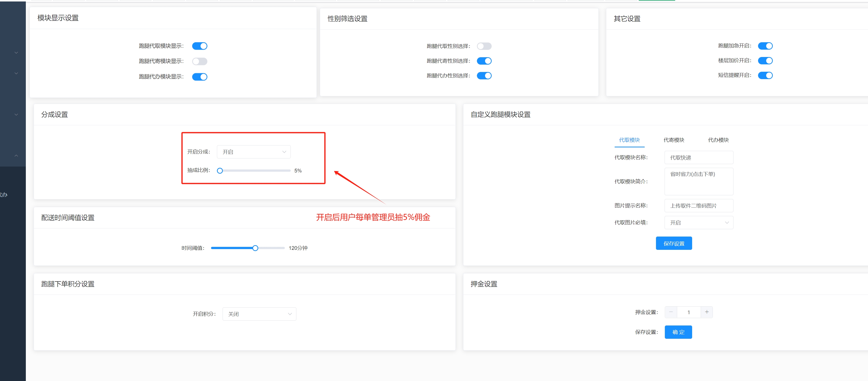
Task: Expand the topmost sidebar chevron menu
Action: pyautogui.click(x=16, y=53)
